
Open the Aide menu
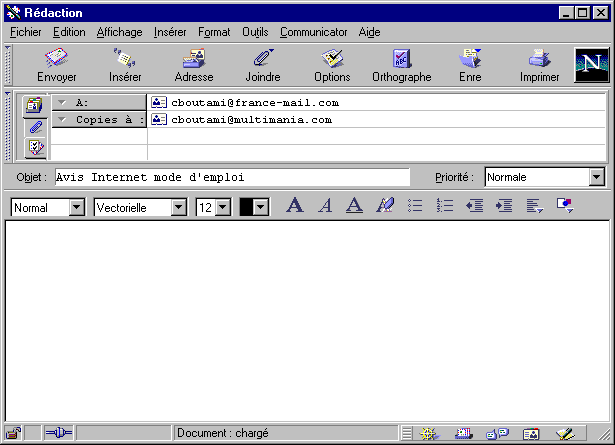point(369,32)
